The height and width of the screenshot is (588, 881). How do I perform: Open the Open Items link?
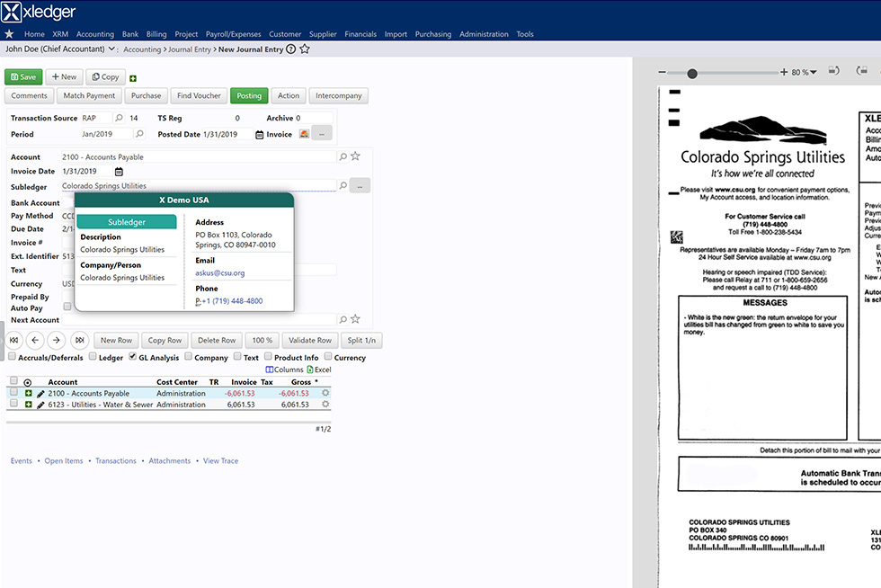(64, 461)
